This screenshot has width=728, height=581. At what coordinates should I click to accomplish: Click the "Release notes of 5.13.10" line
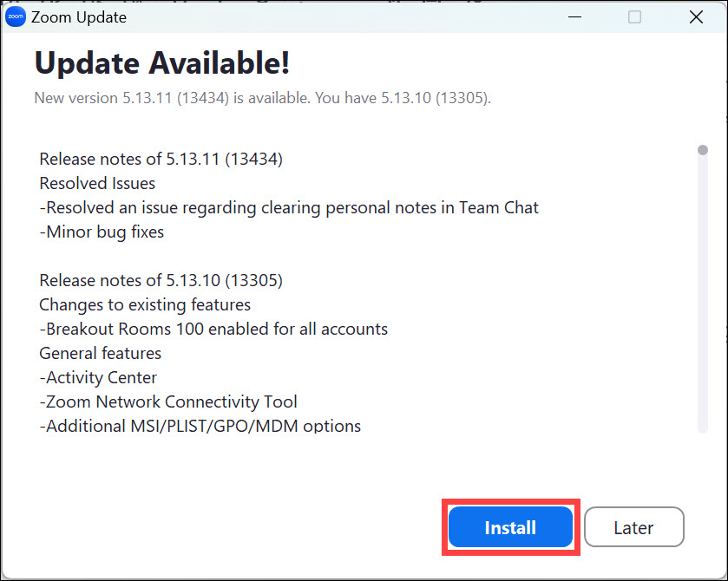click(x=161, y=280)
